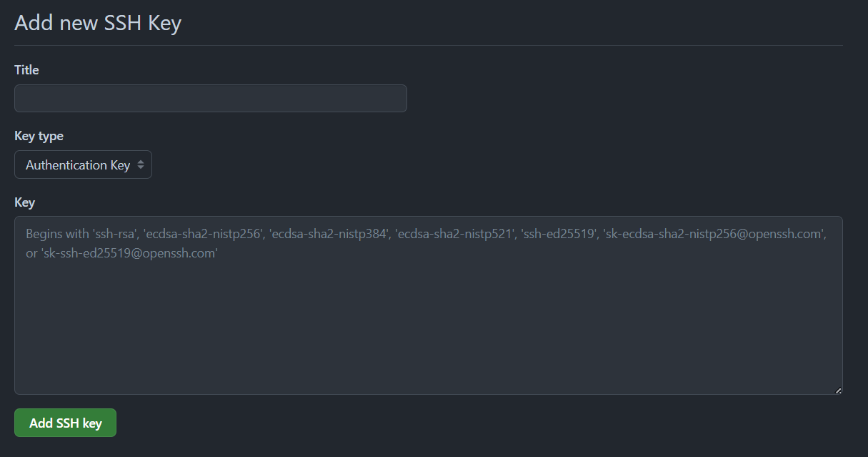The width and height of the screenshot is (868, 457).
Task: Click the divider line below the heading
Action: (428, 45)
